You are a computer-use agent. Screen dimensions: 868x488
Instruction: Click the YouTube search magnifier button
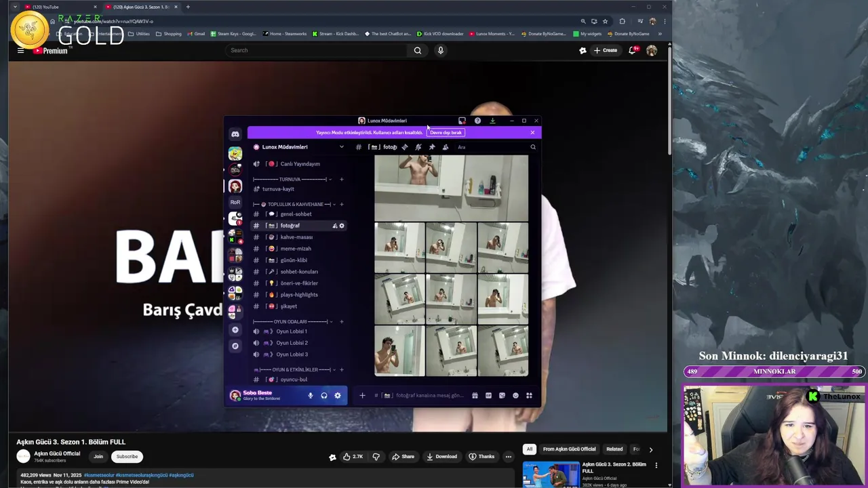(x=418, y=50)
